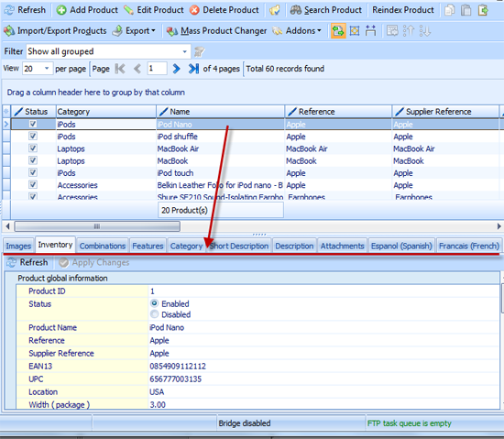504x439 pixels.
Task: Click the horizontal scrollbar thumb
Action: pos(97,226)
